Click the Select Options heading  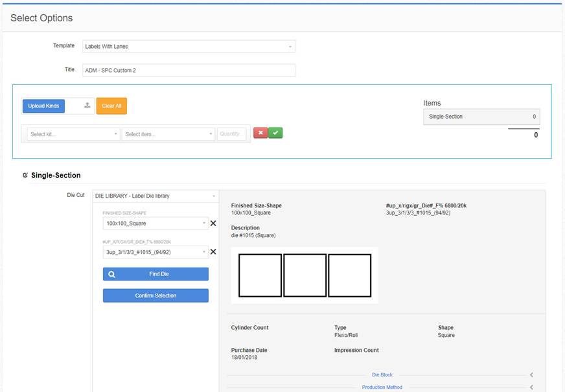(x=41, y=18)
